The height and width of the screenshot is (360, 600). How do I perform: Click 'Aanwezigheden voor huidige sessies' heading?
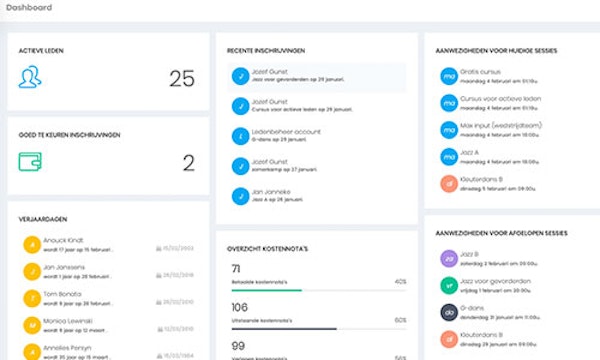pos(496,51)
